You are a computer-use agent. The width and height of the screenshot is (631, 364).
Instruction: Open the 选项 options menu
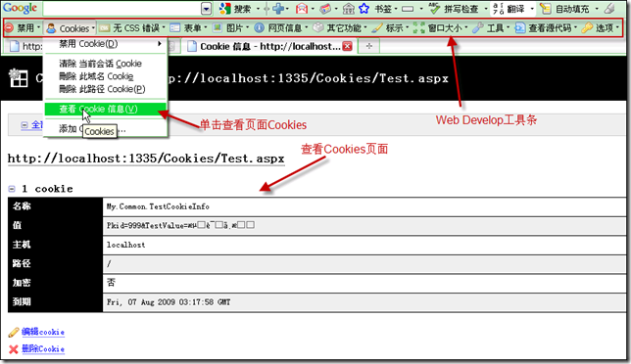(x=600, y=28)
